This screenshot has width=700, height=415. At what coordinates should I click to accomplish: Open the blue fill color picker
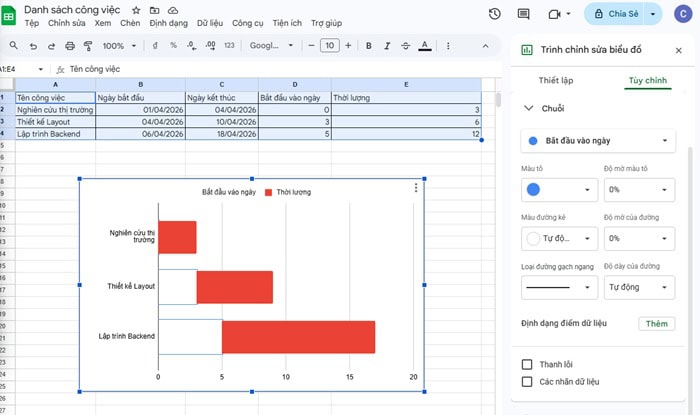[559, 189]
